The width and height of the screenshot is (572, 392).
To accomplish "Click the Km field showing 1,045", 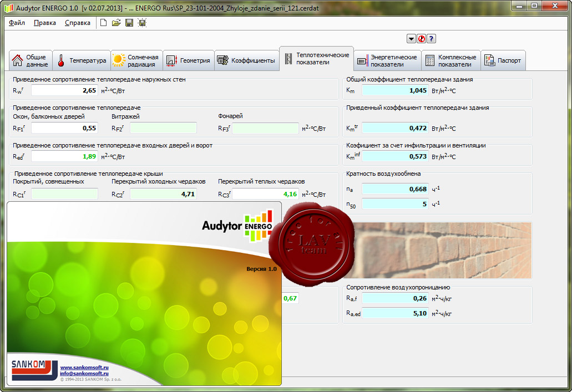I will [x=395, y=90].
